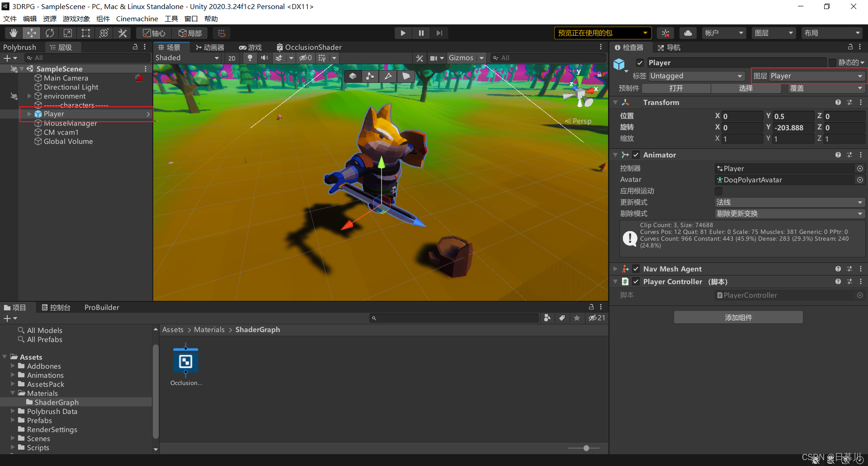
Task: Open Gizmos dropdown arrow
Action: tap(482, 58)
